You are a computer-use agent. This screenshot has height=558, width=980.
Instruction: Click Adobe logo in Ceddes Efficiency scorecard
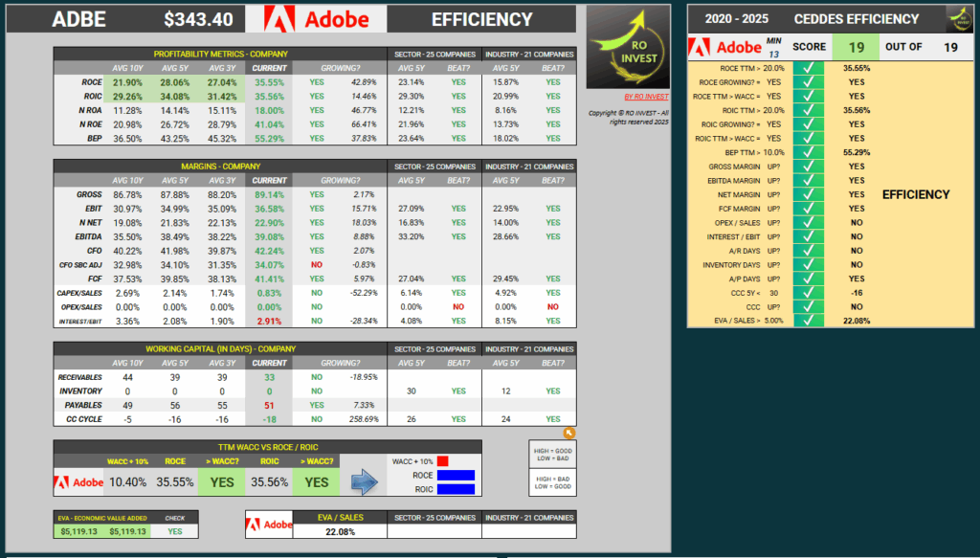click(x=725, y=47)
